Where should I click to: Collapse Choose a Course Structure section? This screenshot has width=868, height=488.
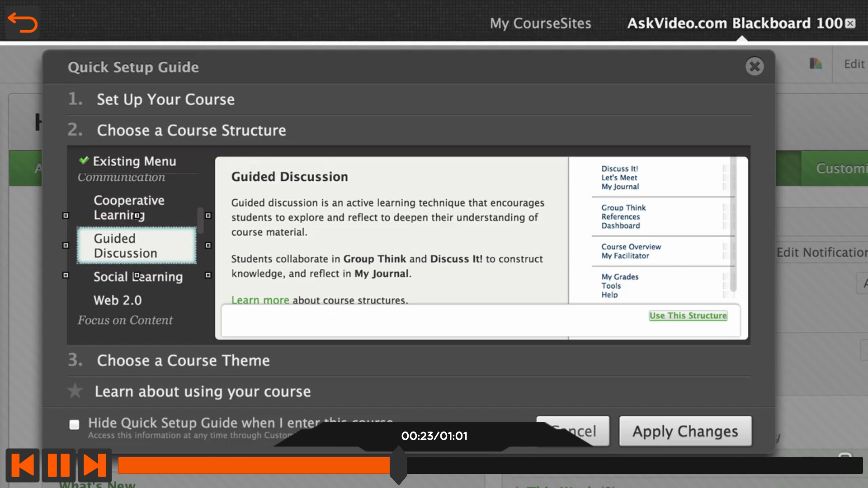(191, 131)
